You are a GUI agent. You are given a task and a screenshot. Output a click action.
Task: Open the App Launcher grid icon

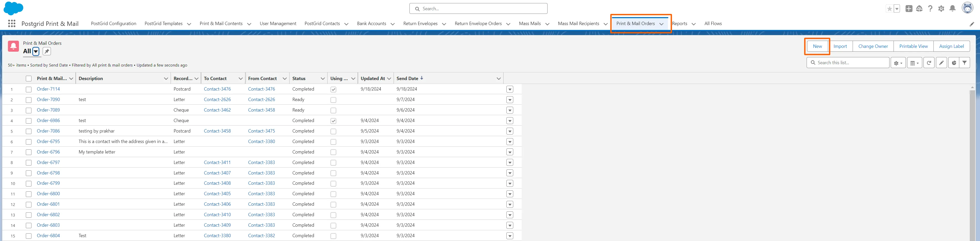click(x=12, y=24)
